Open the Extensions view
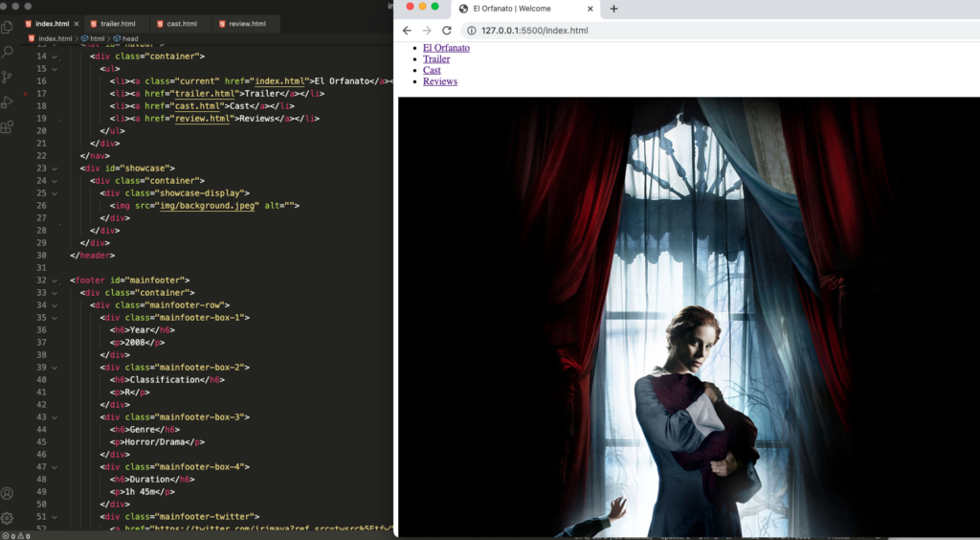This screenshot has width=980, height=540. click(7, 127)
